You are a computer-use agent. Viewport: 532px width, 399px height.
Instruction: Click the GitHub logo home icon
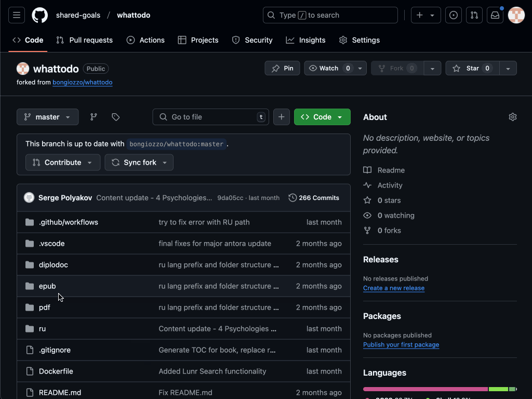(40, 15)
